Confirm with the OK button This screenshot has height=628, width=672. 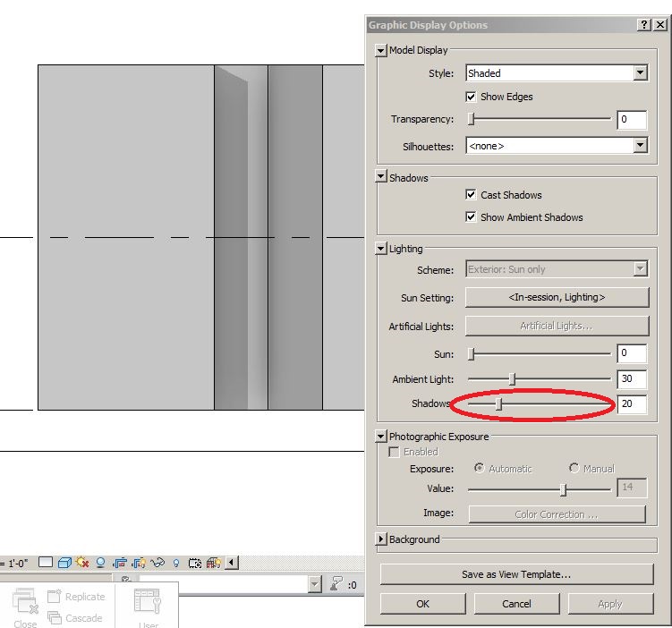(422, 604)
